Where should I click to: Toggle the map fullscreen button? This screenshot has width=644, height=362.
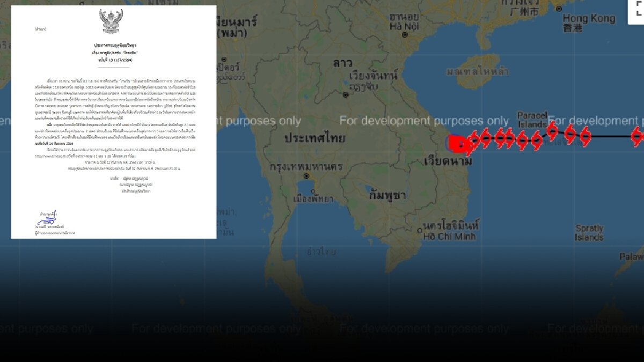[637, 11]
